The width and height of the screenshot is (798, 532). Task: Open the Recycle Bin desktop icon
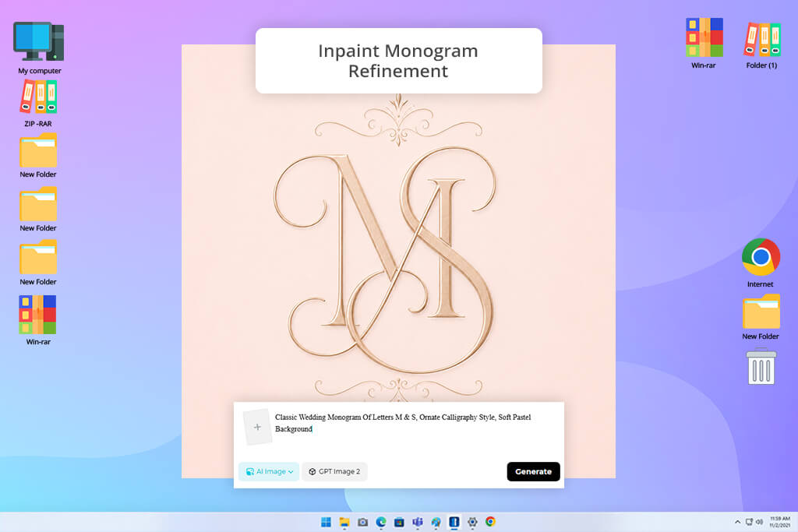coord(761,366)
